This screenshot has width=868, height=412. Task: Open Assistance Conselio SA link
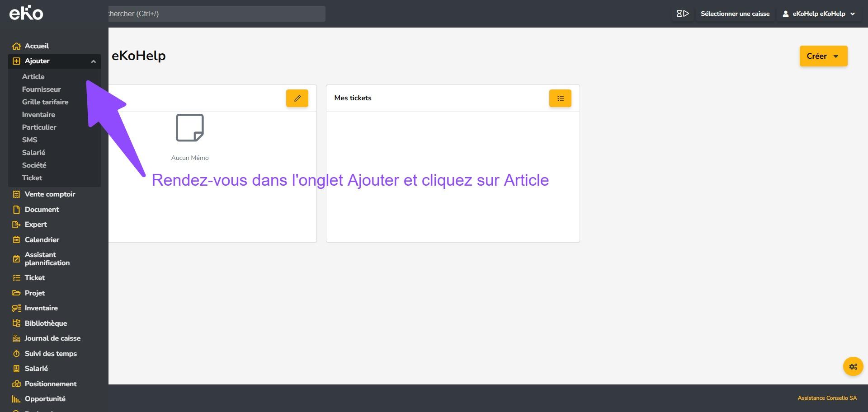(x=827, y=398)
